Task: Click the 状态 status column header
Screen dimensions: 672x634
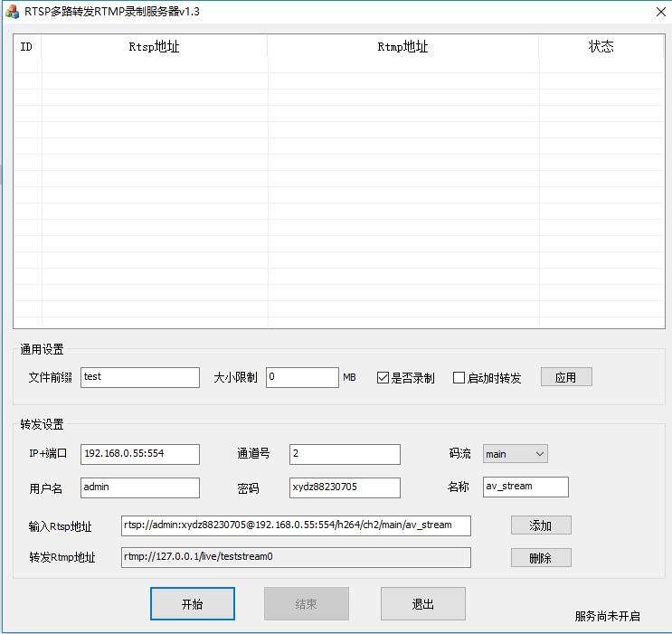Action: [x=601, y=47]
